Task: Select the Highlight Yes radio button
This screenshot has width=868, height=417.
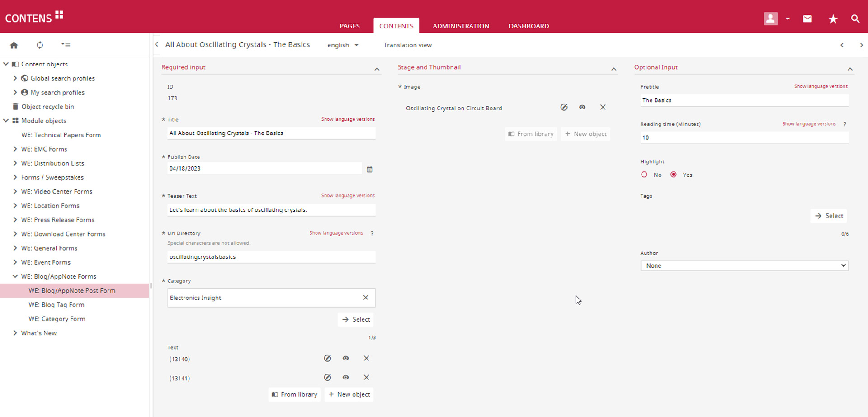Action: (674, 175)
